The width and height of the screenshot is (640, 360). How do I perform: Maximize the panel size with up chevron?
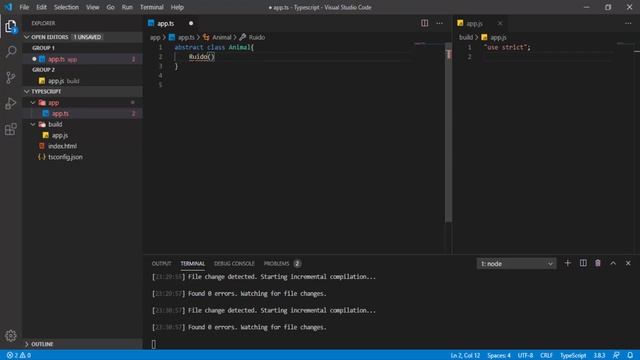613,263
